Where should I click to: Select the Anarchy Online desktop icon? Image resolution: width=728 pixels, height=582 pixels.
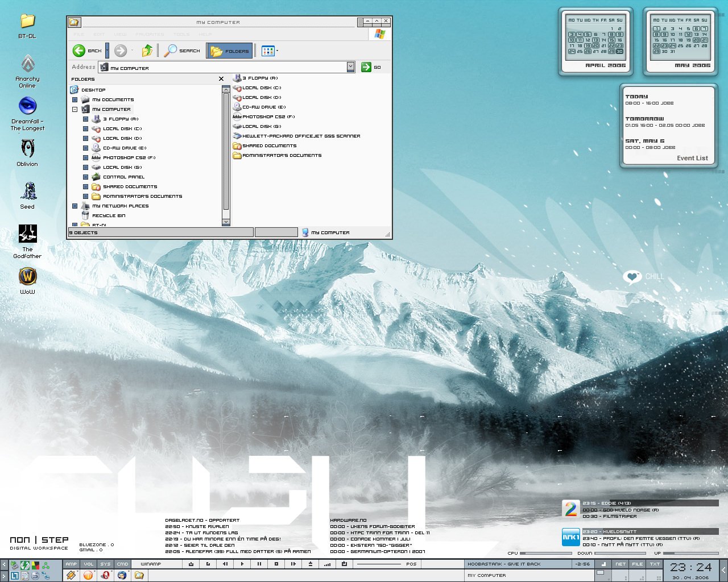click(x=27, y=64)
